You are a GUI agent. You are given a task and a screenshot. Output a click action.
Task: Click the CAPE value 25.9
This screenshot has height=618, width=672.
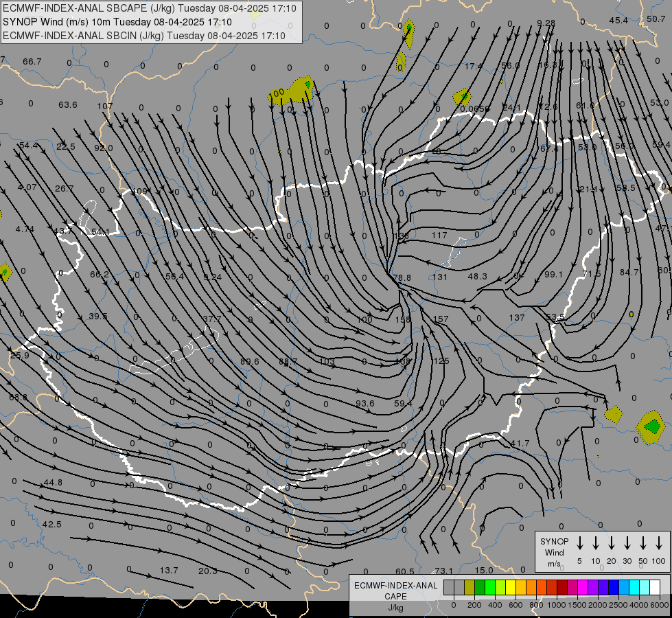tap(20, 355)
